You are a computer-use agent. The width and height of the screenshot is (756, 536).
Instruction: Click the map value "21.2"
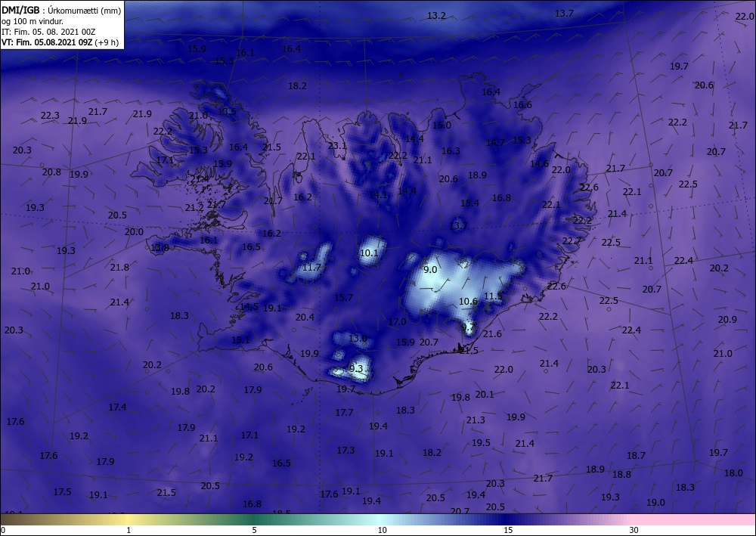coord(194,208)
